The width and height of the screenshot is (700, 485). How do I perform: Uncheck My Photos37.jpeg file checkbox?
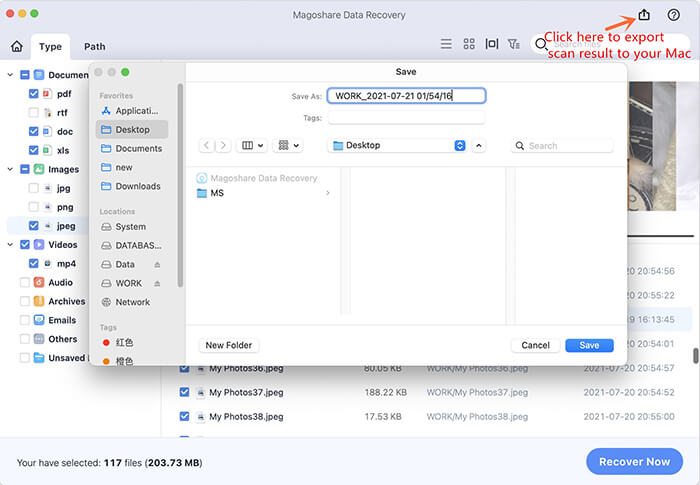click(184, 392)
